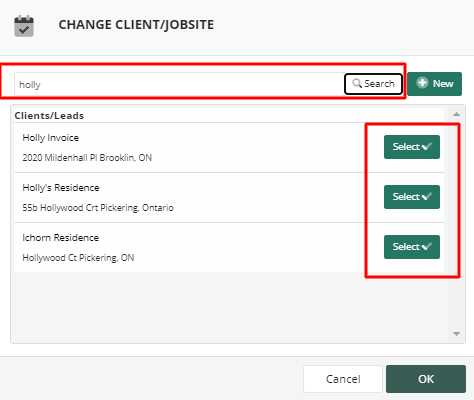Click the scroll up arrow in results list
Screen dimensions: 474x400
456,114
